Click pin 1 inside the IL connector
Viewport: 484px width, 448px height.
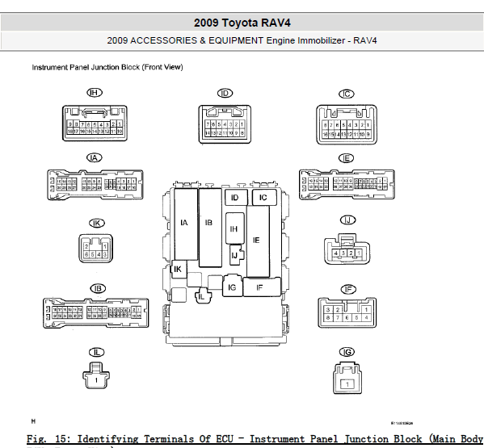(x=96, y=380)
